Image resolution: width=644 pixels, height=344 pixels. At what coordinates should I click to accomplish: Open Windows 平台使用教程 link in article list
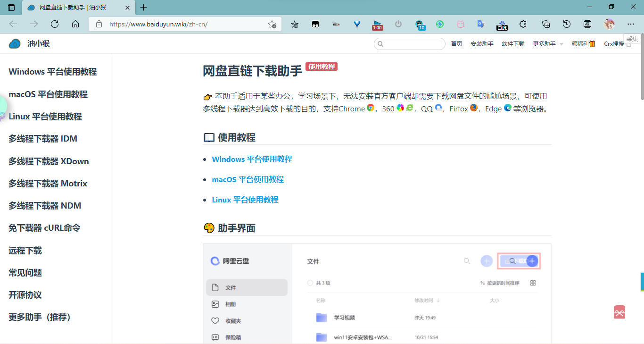pos(252,159)
